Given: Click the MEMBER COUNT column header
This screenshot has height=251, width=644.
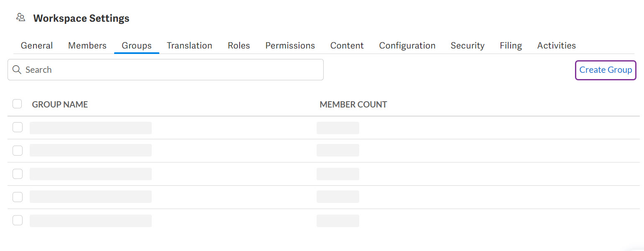Looking at the screenshot, I should click(353, 104).
